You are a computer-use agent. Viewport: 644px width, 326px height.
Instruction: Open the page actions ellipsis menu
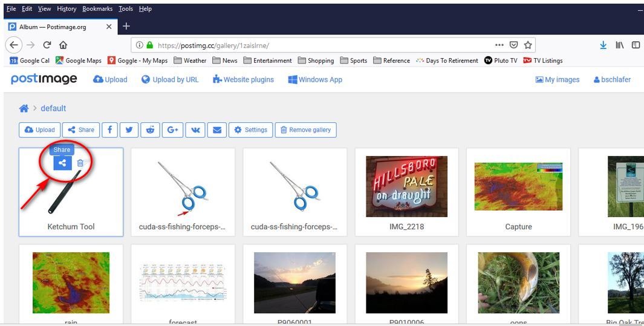coord(499,45)
